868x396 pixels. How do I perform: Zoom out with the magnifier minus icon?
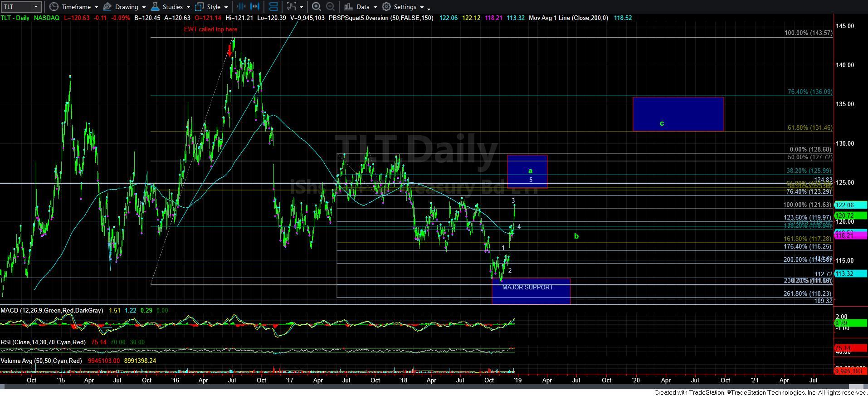[x=331, y=7]
